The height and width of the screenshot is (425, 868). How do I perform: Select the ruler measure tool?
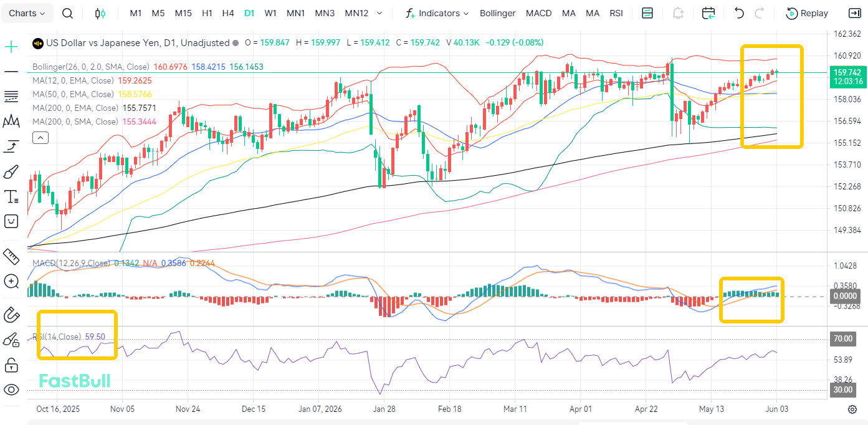(11, 255)
